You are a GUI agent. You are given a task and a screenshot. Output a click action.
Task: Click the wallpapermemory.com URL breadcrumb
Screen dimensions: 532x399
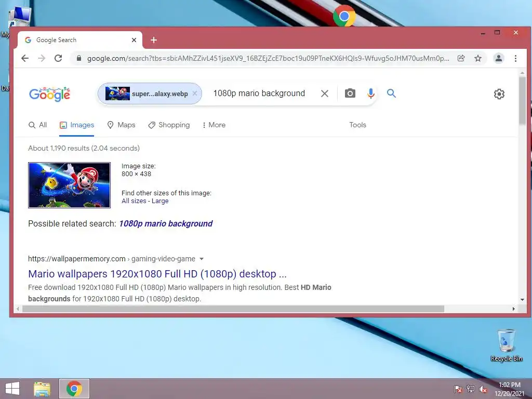click(x=112, y=259)
